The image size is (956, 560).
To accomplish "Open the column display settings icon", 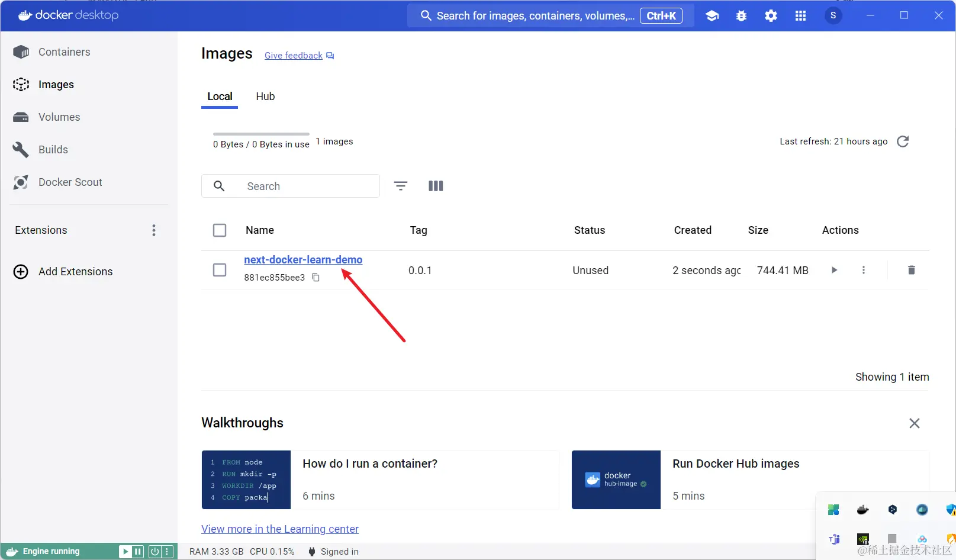I will [436, 186].
